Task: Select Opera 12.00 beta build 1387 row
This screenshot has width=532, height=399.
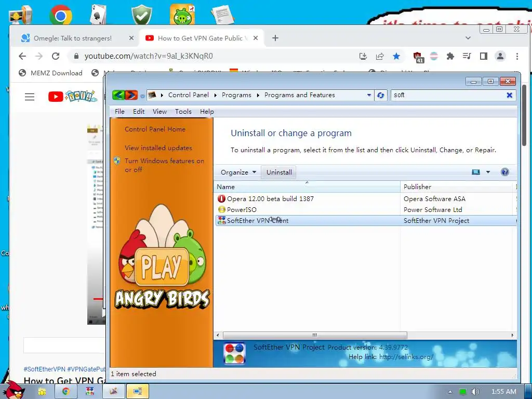Action: 366,199
